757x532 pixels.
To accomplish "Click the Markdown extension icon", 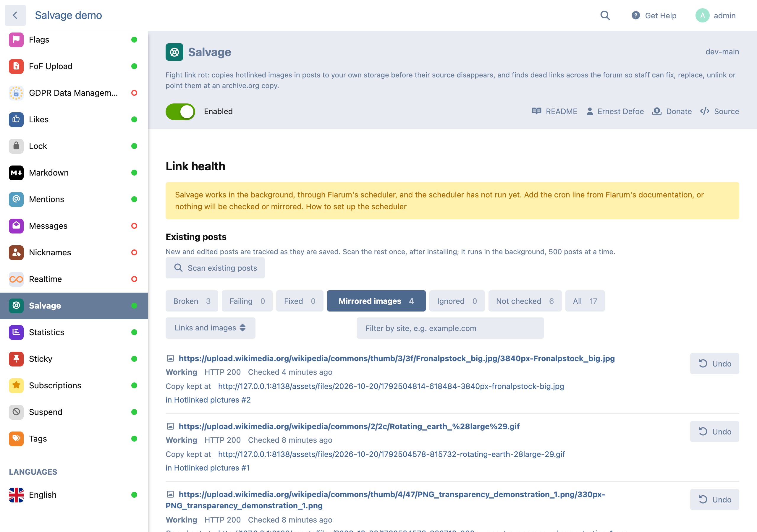I will [16, 173].
